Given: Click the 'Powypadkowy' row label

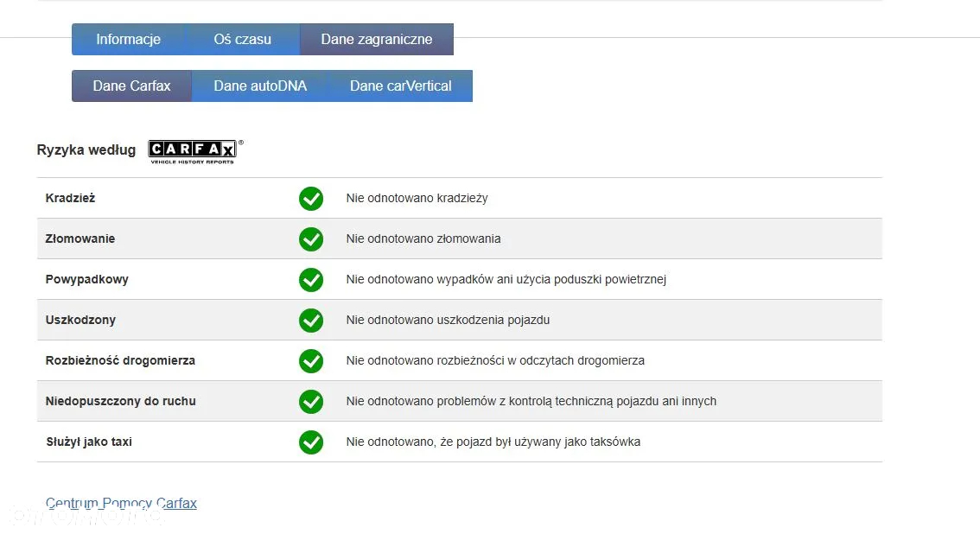Looking at the screenshot, I should click(x=87, y=279).
